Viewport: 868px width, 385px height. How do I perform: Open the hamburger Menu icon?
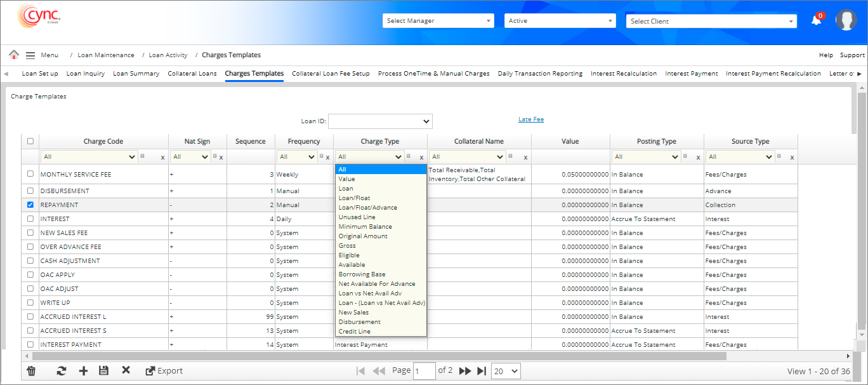coord(30,55)
